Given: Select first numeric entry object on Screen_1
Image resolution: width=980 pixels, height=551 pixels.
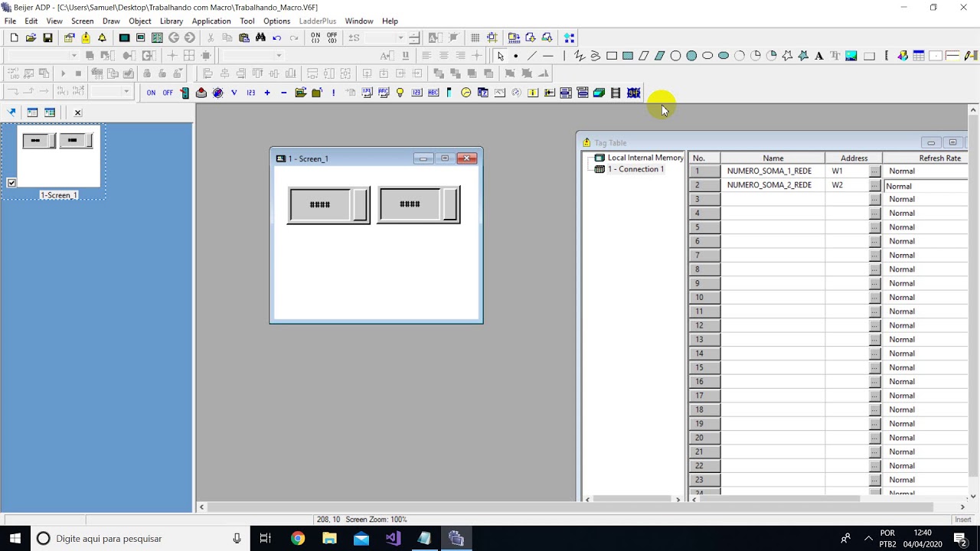Looking at the screenshot, I should click(328, 205).
